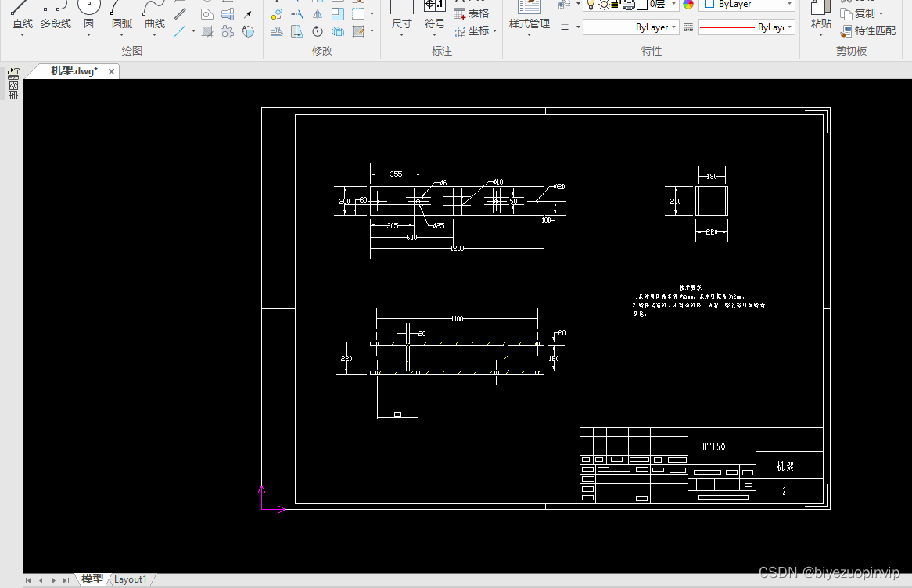This screenshot has width=912, height=588.
Task: Go to last layout tab arrow
Action: [66, 580]
